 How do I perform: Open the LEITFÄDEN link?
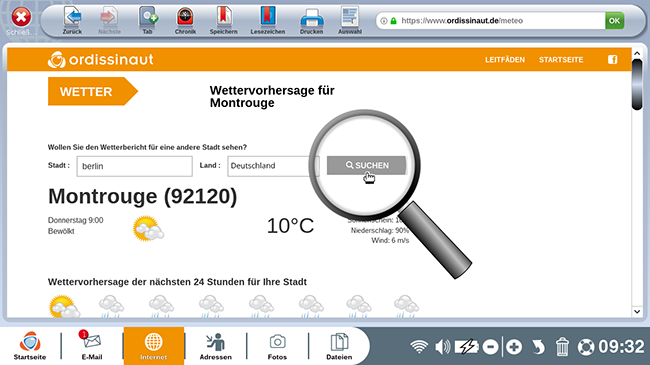point(505,60)
